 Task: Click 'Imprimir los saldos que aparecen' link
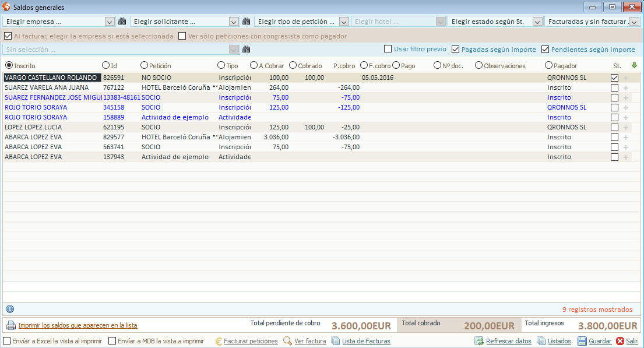coord(78,325)
